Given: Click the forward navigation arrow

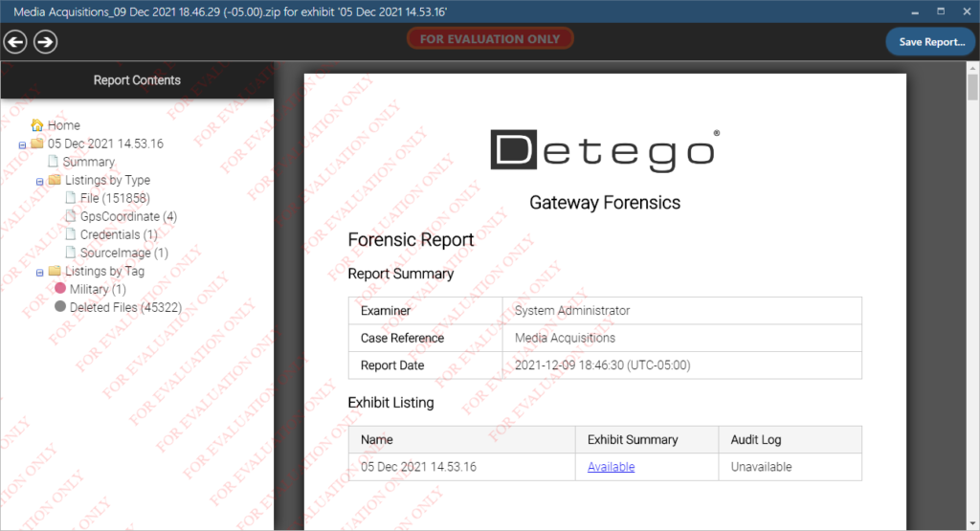Looking at the screenshot, I should (46, 42).
